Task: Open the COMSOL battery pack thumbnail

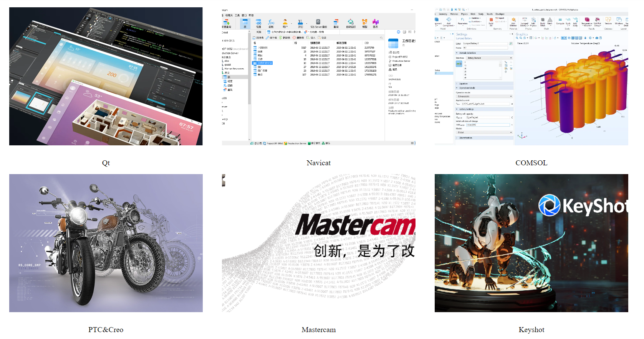Action: point(531,76)
